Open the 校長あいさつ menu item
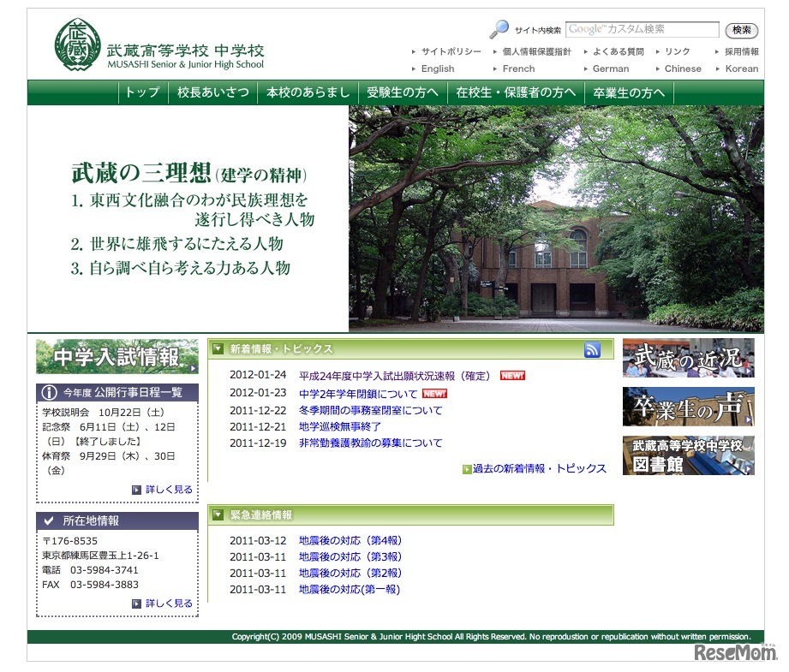 [212, 92]
